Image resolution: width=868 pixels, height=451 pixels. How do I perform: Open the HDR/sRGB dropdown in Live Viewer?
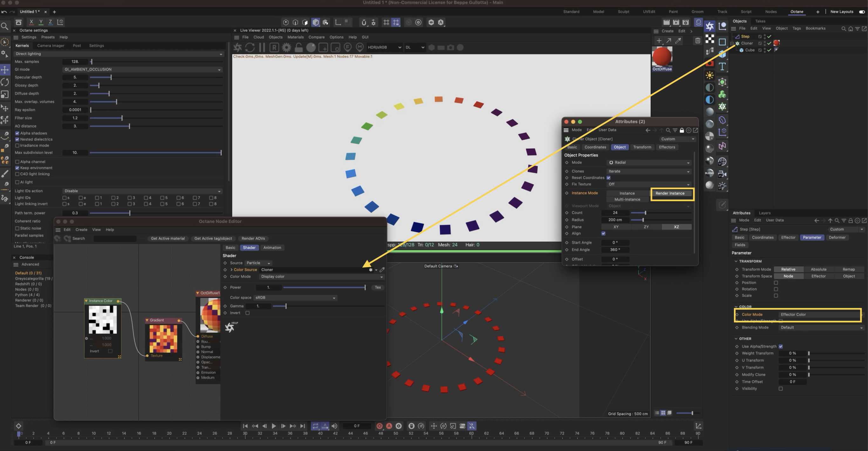point(384,48)
